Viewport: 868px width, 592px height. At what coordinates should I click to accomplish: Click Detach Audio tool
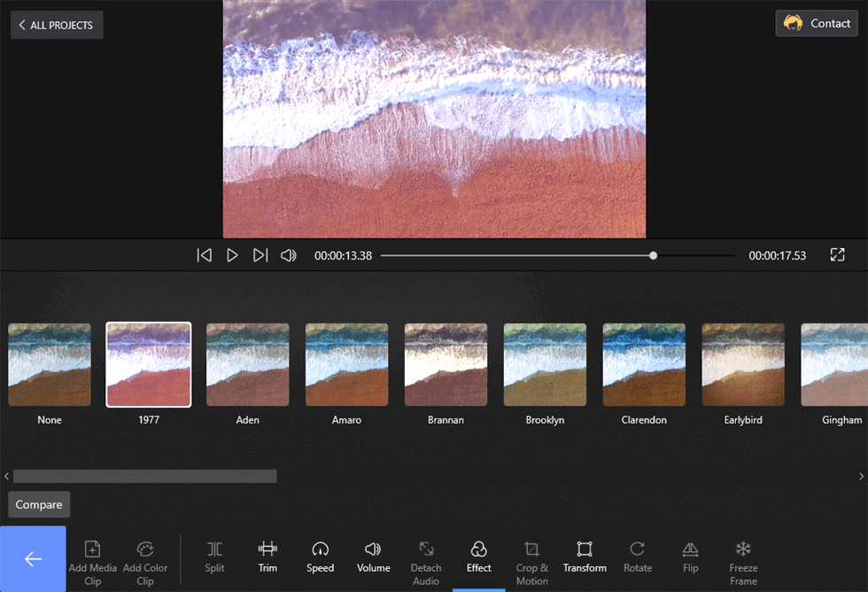pos(426,564)
